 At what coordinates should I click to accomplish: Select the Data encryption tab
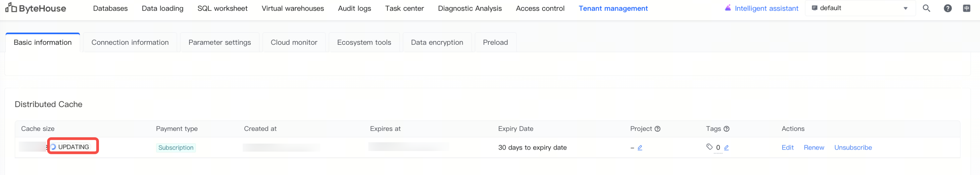pyautogui.click(x=437, y=43)
